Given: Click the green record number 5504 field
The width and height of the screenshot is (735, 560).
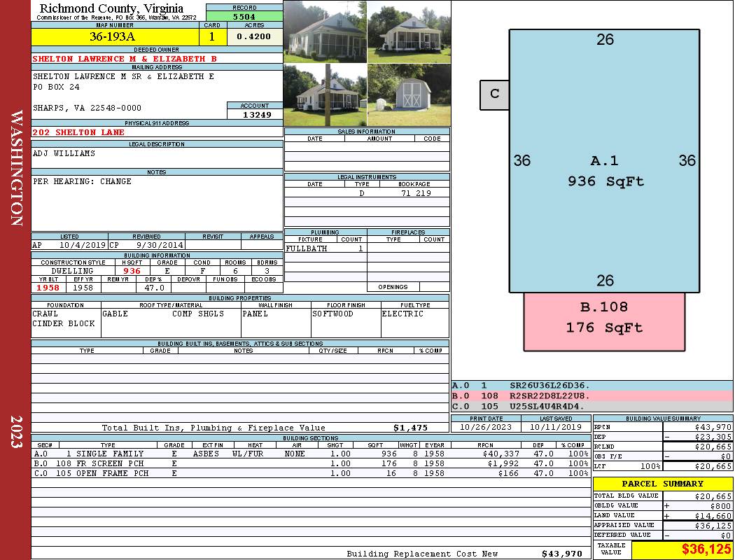Looking at the screenshot, I should [x=244, y=16].
